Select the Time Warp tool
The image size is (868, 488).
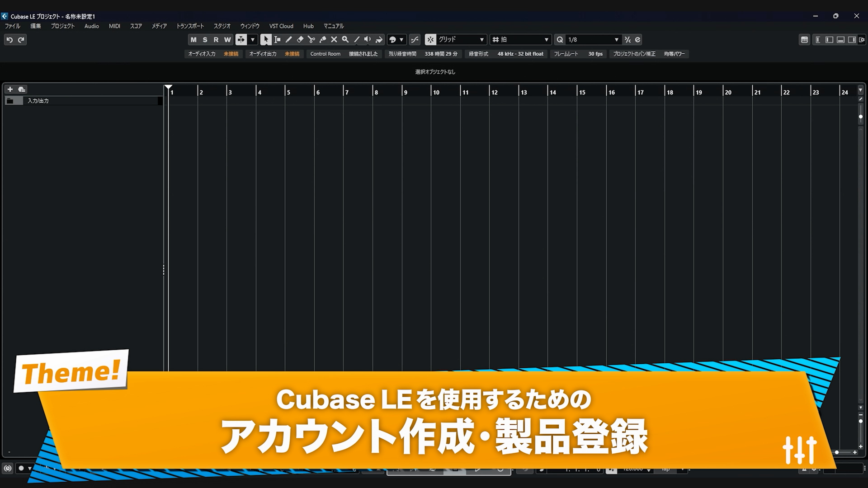379,40
